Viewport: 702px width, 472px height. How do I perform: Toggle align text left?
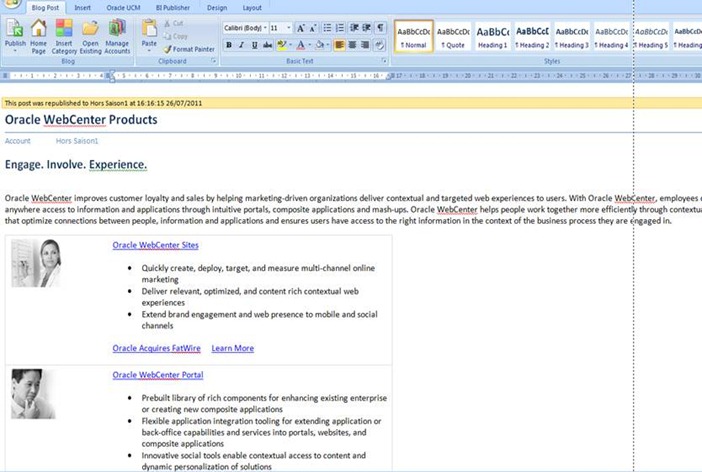[340, 45]
